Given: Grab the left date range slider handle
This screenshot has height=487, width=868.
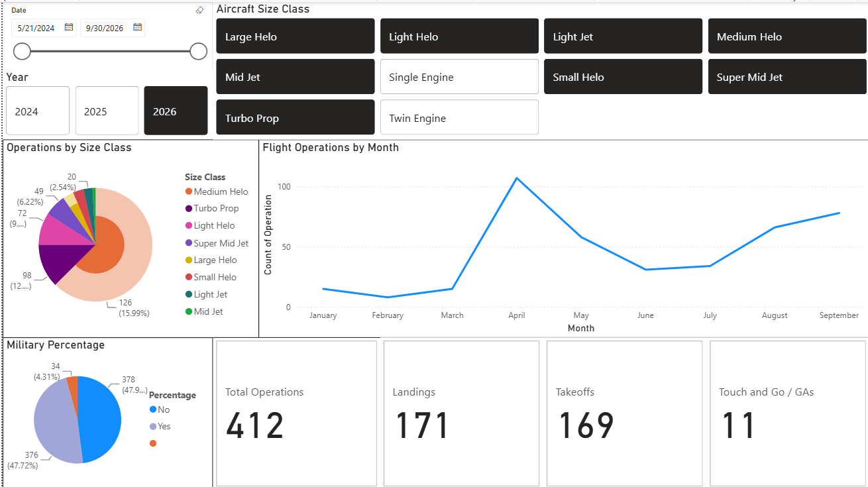Looking at the screenshot, I should pos(22,51).
